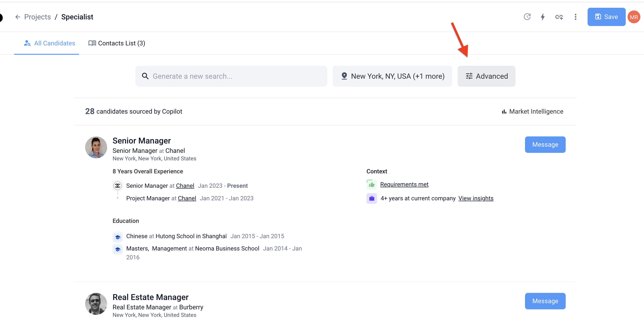Click the Chanel company logo icon
644x318 pixels.
[118, 186]
